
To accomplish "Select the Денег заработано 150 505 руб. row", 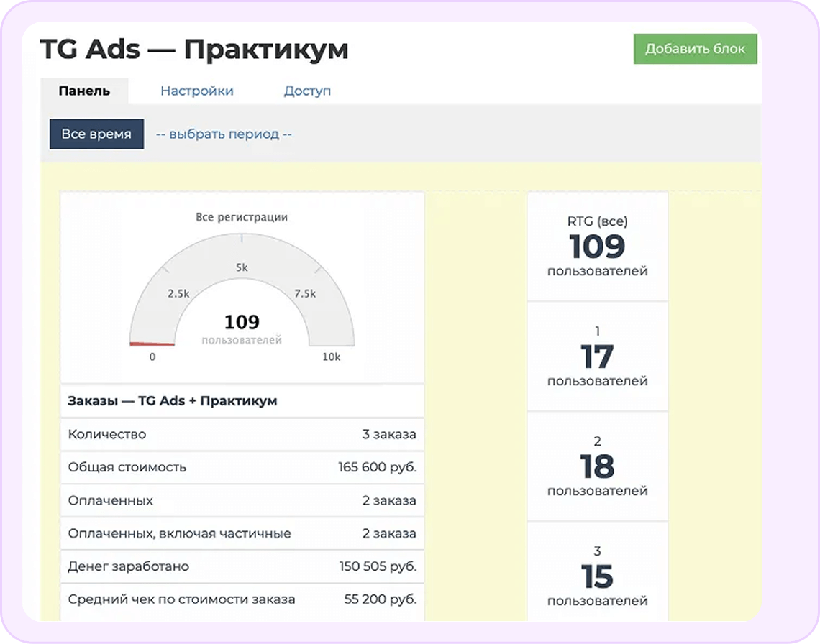I will tap(242, 566).
